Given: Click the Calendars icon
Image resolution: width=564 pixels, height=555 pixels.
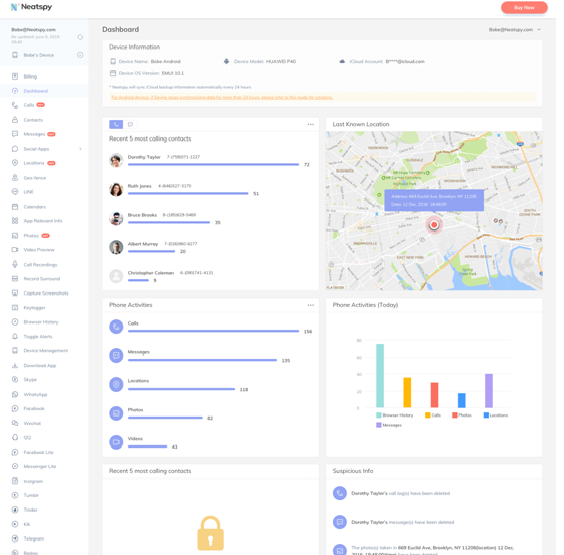Looking at the screenshot, I should point(15,207).
